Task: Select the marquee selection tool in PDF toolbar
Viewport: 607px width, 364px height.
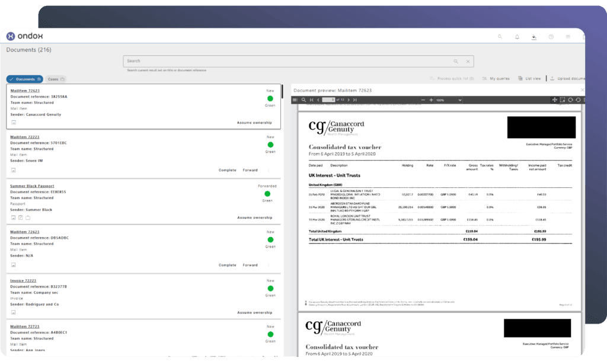Action: pyautogui.click(x=563, y=100)
